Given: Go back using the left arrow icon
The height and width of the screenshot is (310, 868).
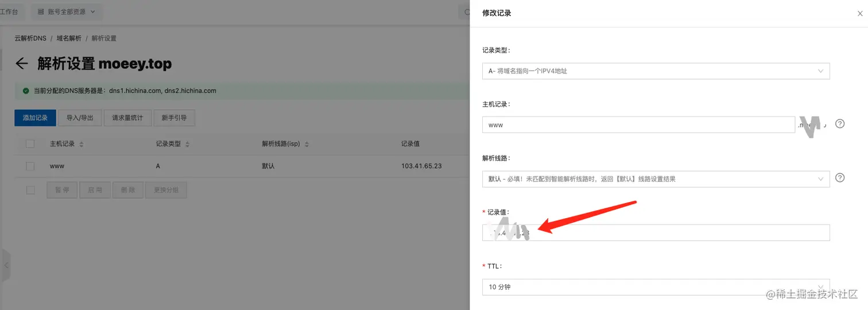Looking at the screenshot, I should 21,63.
